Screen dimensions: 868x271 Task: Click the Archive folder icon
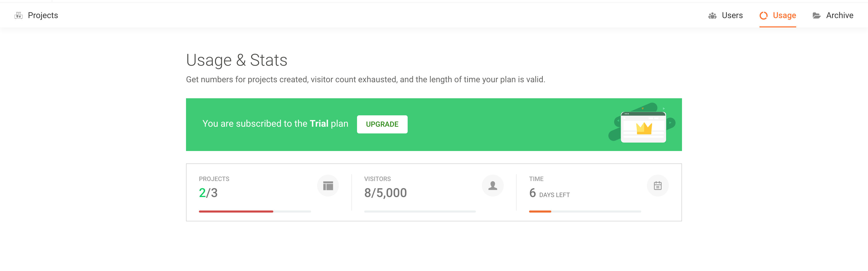point(816,16)
